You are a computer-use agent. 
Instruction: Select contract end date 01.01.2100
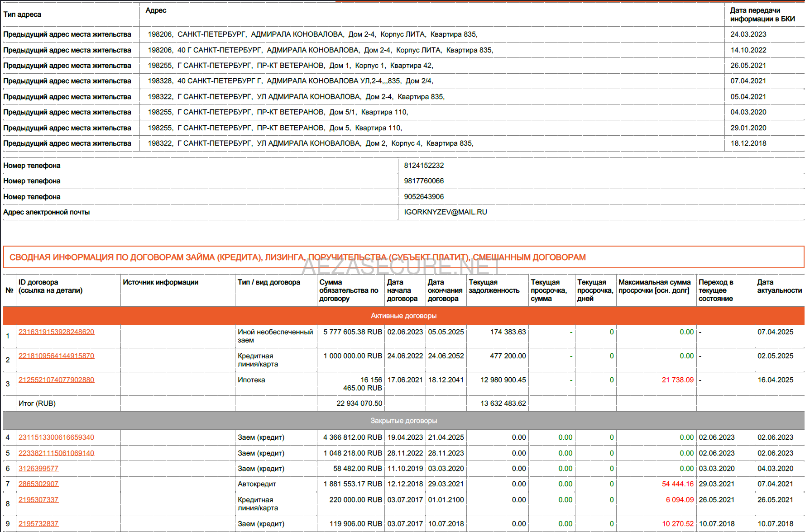tap(446, 500)
